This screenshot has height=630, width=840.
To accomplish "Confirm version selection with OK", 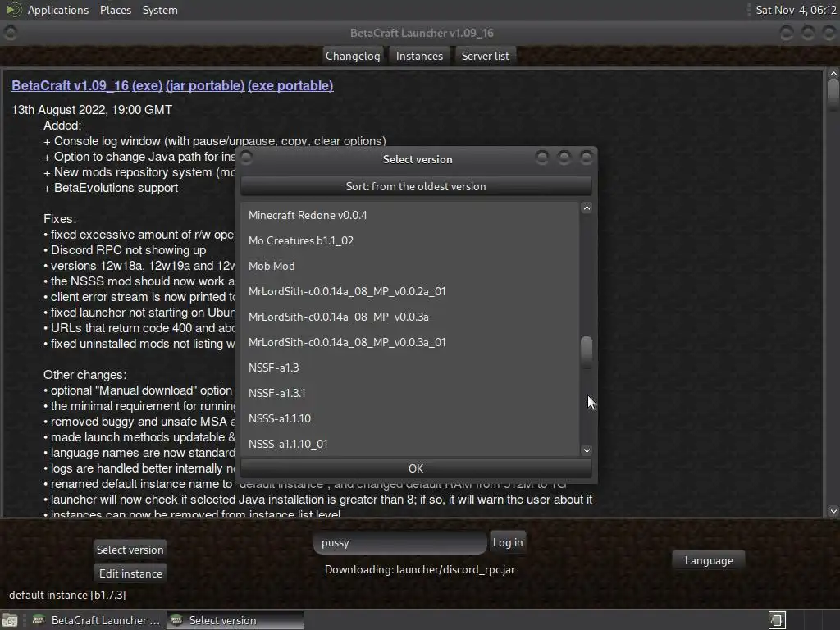I will click(x=416, y=468).
